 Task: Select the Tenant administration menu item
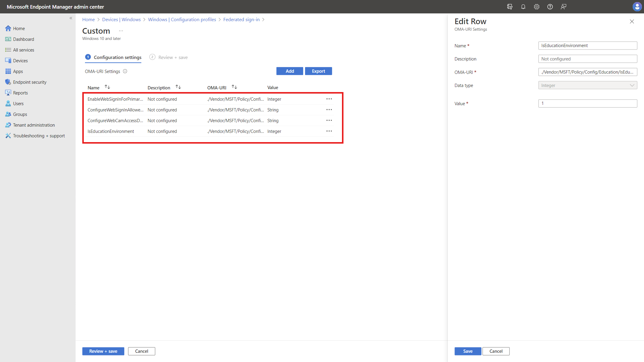(x=34, y=125)
